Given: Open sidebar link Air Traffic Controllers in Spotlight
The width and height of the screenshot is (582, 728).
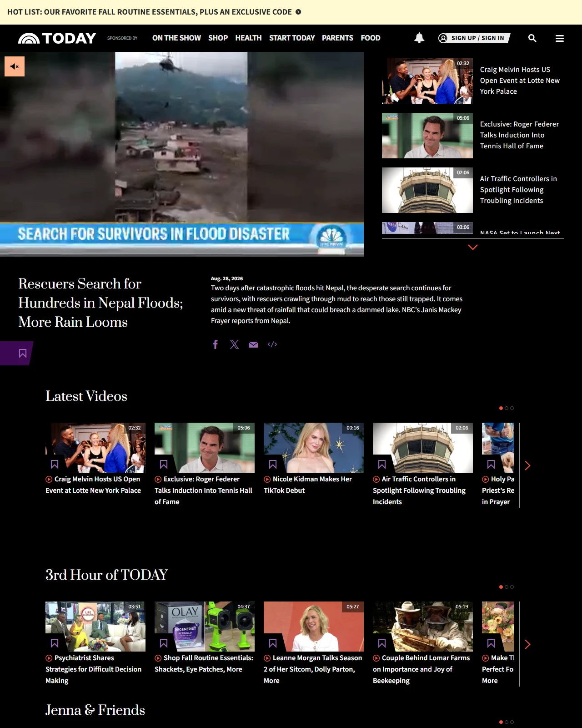Looking at the screenshot, I should coord(518,190).
